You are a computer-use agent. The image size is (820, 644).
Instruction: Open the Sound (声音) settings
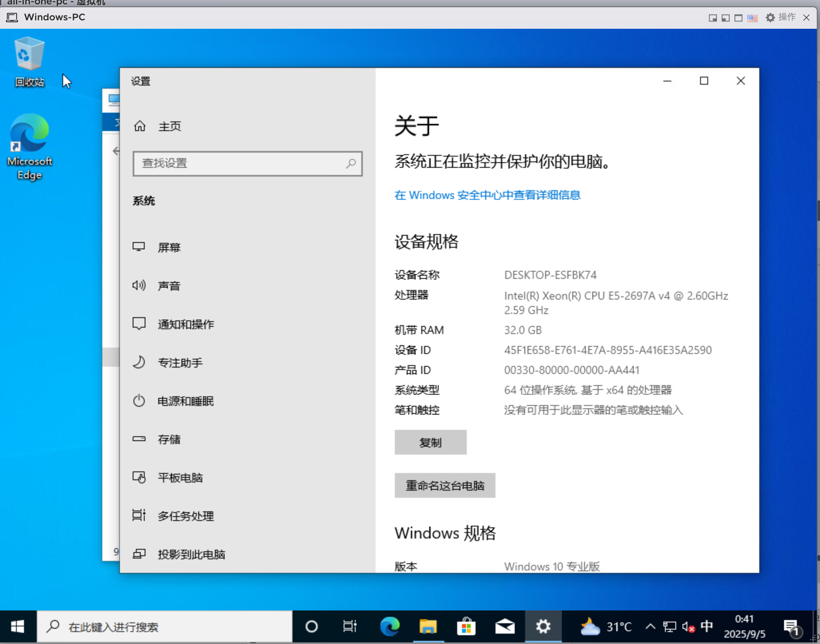point(169,286)
